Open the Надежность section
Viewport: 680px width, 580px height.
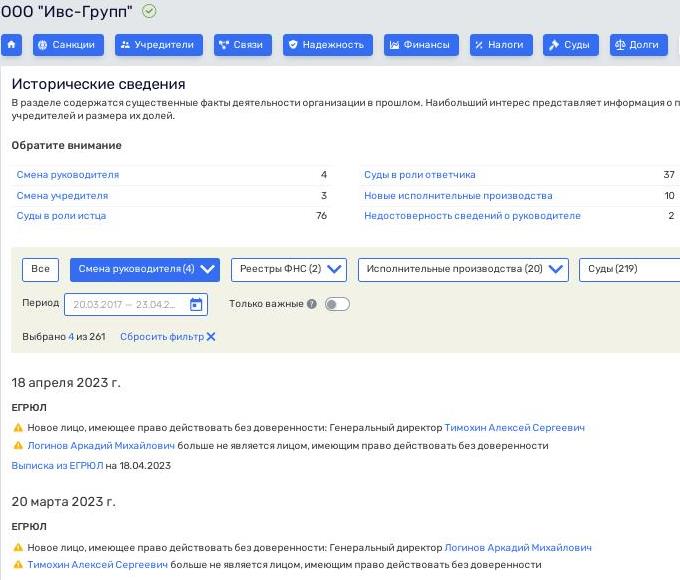click(327, 45)
